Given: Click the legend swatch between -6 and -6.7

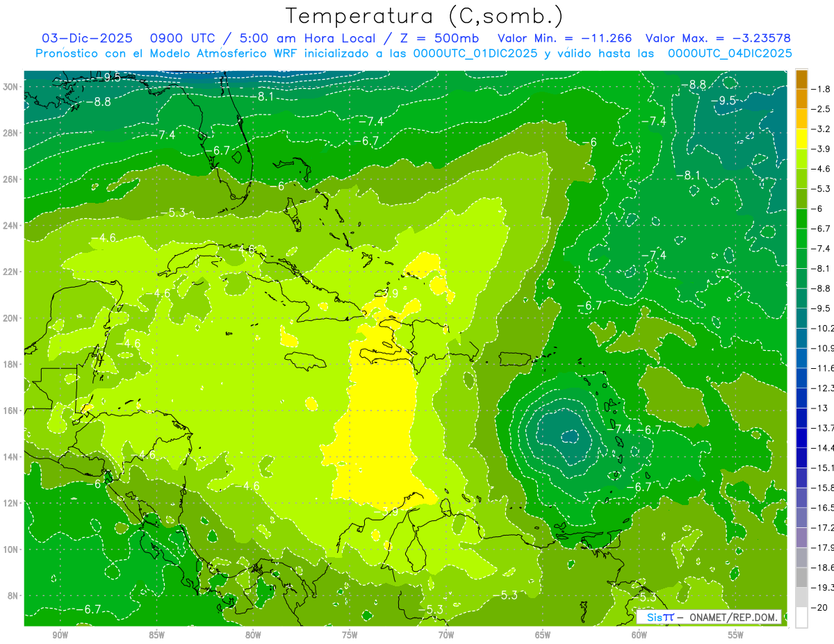Looking at the screenshot, I should point(802,219).
